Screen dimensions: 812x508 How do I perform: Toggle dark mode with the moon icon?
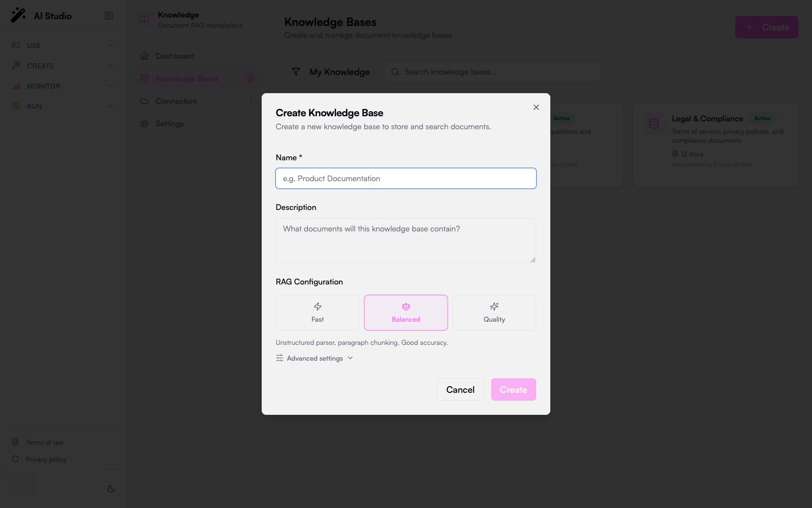coord(111,489)
